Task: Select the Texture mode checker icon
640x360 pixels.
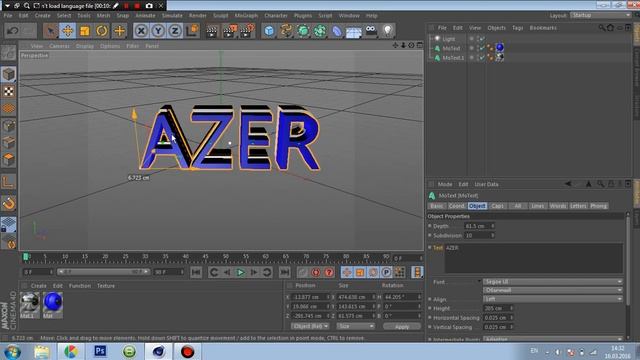Action: (9, 91)
